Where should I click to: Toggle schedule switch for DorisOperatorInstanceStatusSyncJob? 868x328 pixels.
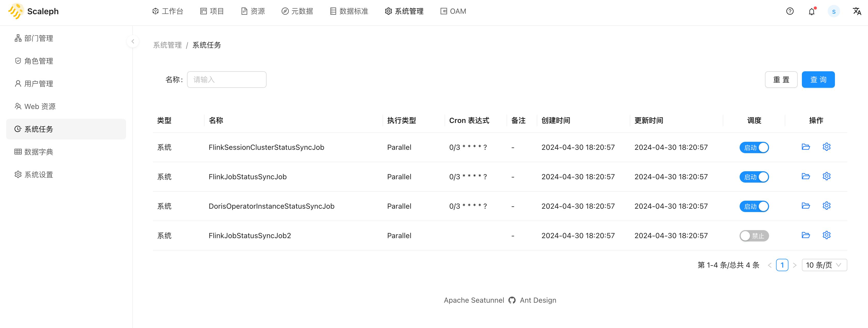click(754, 206)
